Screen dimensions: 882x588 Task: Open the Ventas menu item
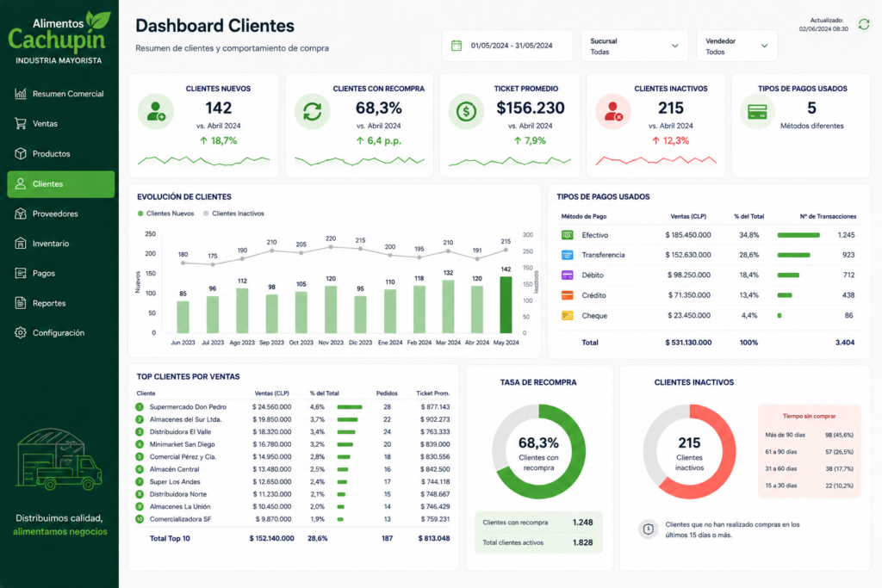click(x=60, y=124)
